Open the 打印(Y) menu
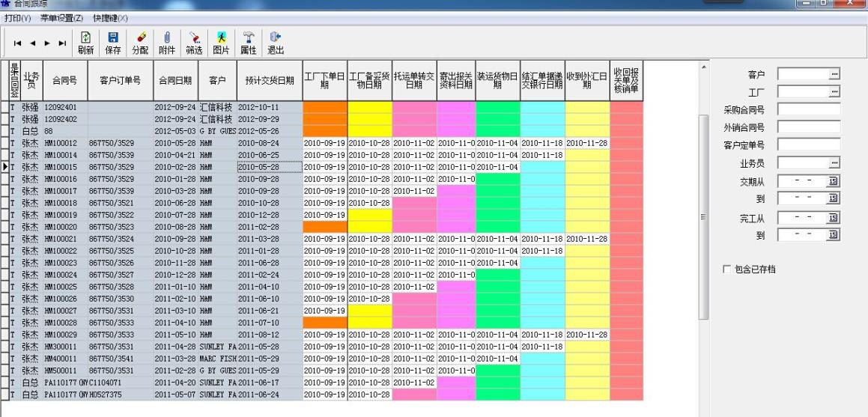868x417 pixels. (18, 18)
